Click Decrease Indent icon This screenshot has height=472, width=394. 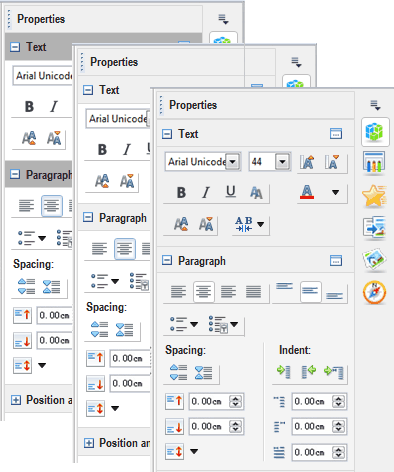pos(308,372)
